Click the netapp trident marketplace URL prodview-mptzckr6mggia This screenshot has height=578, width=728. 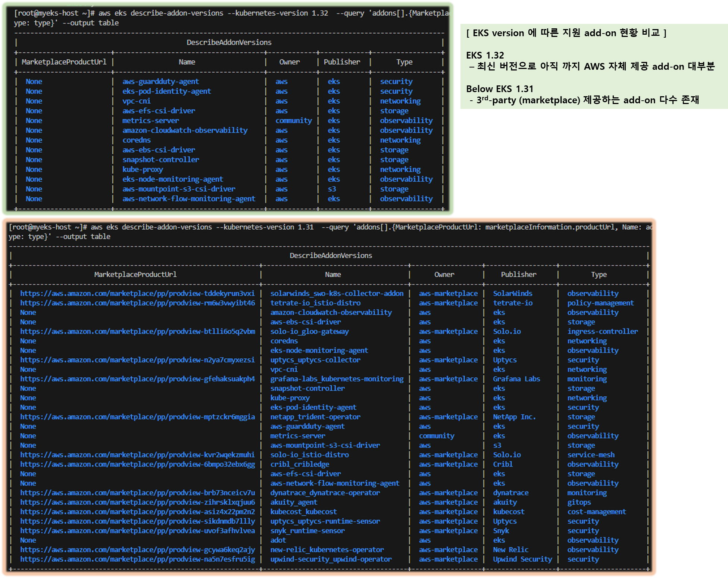coord(137,417)
